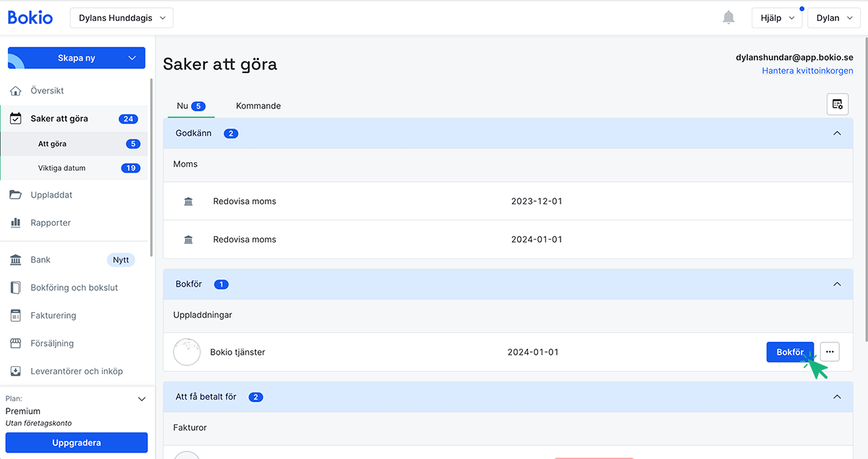Click the Fakturering invoice icon
This screenshot has width=868, height=459.
[15, 316]
